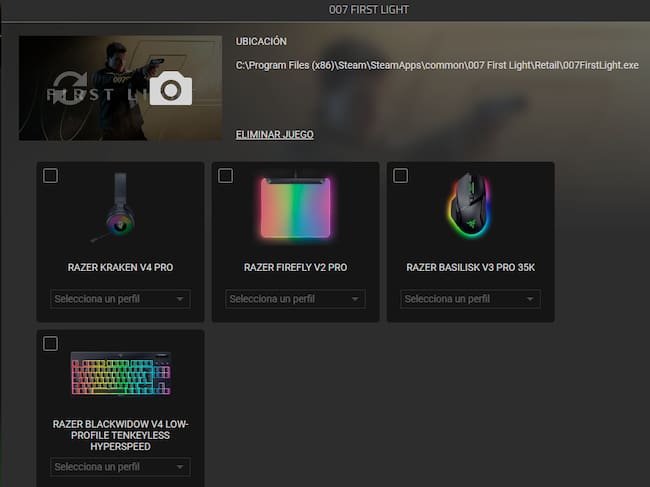Click the RAZER KRAKEN V4 PRO name

coord(120,267)
